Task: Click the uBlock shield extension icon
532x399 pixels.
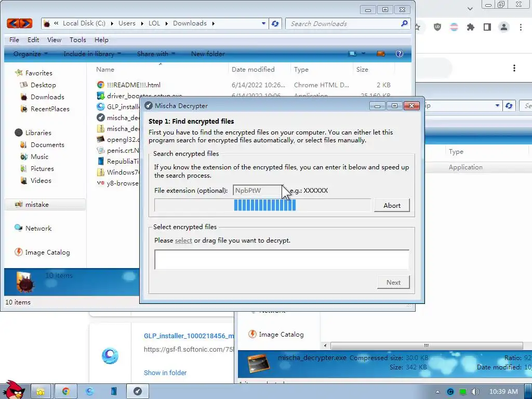Action: click(437, 27)
